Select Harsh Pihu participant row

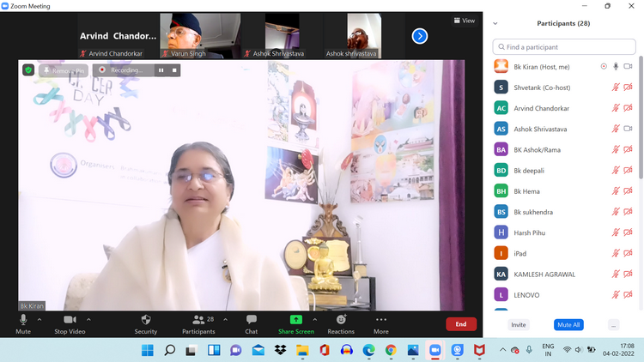[x=564, y=232]
